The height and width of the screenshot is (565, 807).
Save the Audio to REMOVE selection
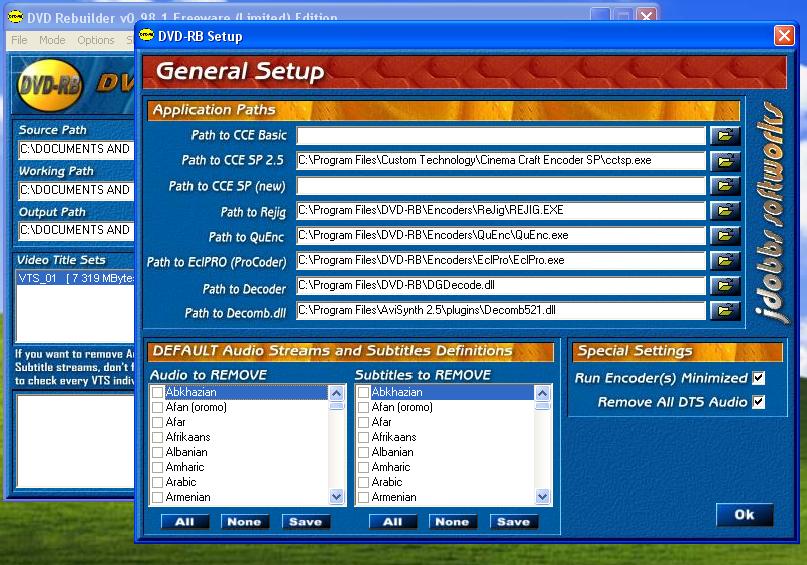pos(306,522)
